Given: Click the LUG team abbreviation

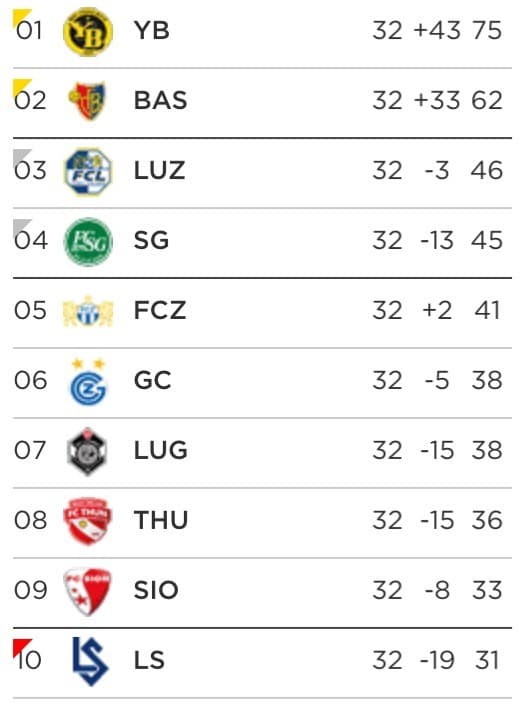Looking at the screenshot, I should pyautogui.click(x=161, y=450).
